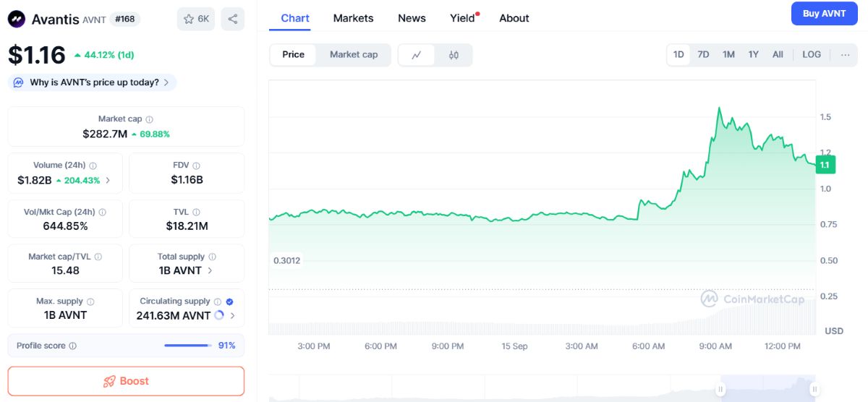
Task: Select the 1Y time range
Action: [753, 54]
